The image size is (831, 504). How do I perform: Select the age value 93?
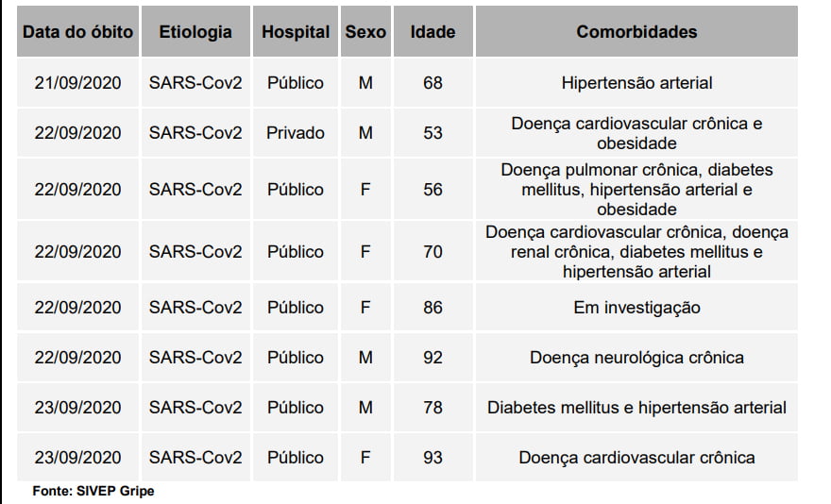point(432,458)
